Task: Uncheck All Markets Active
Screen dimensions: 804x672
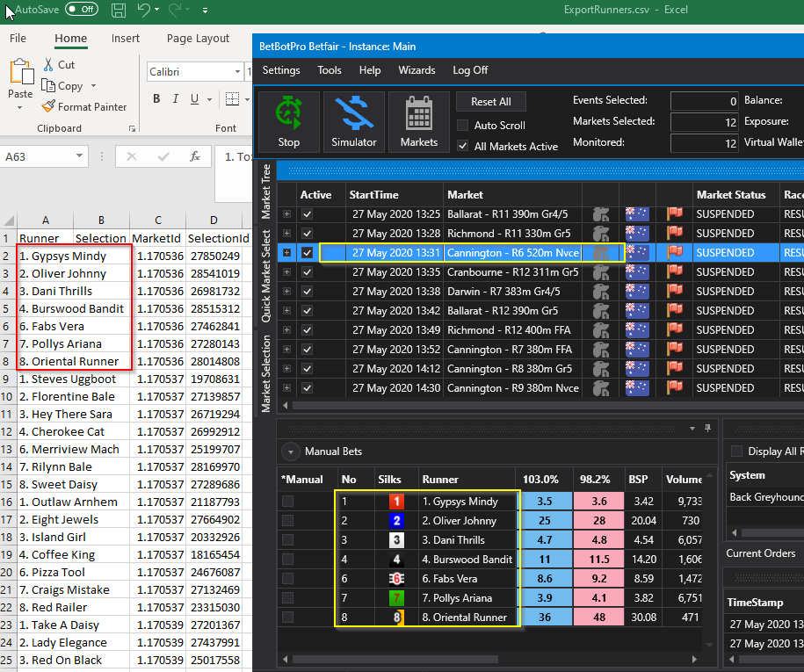Action: pyautogui.click(x=462, y=146)
